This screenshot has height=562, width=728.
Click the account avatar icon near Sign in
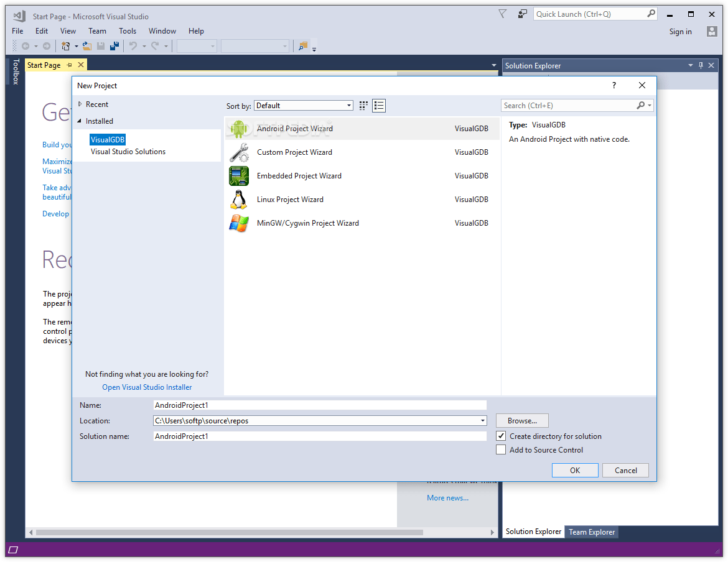712,32
